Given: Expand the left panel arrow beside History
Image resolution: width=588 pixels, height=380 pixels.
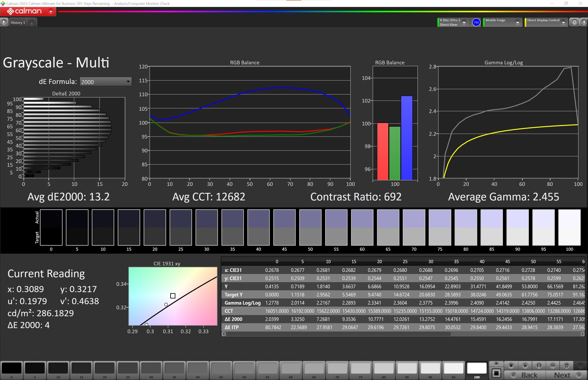Looking at the screenshot, I should pos(4,22).
